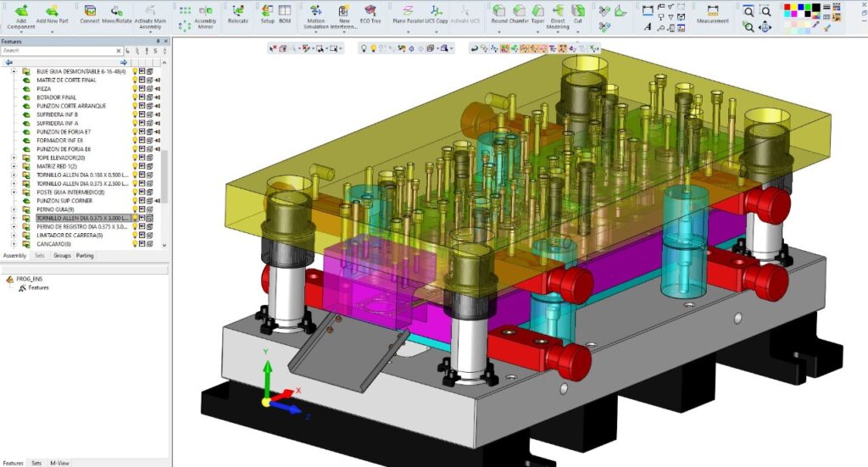Expand the MATRIZ RED 1(2) node

(x=14, y=166)
